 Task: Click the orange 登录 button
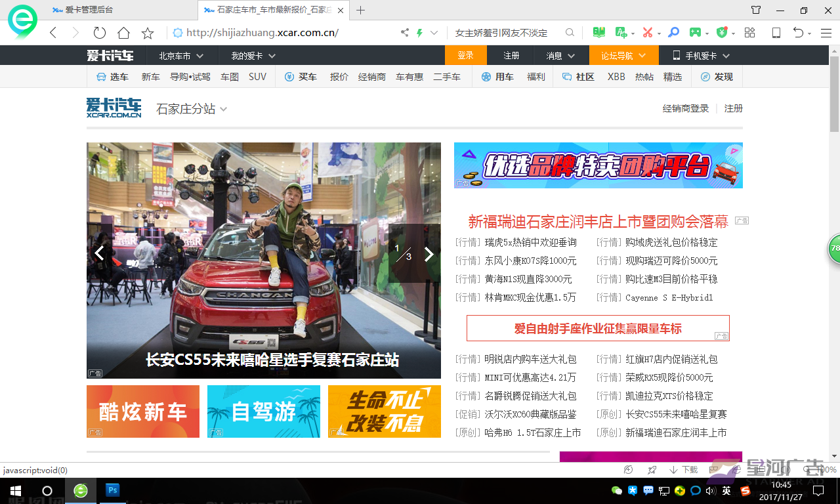pos(465,56)
